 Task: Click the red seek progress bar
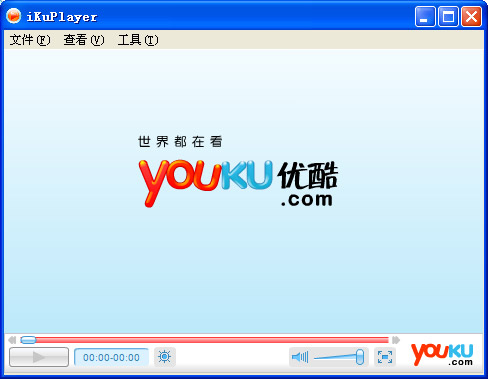pos(205,340)
